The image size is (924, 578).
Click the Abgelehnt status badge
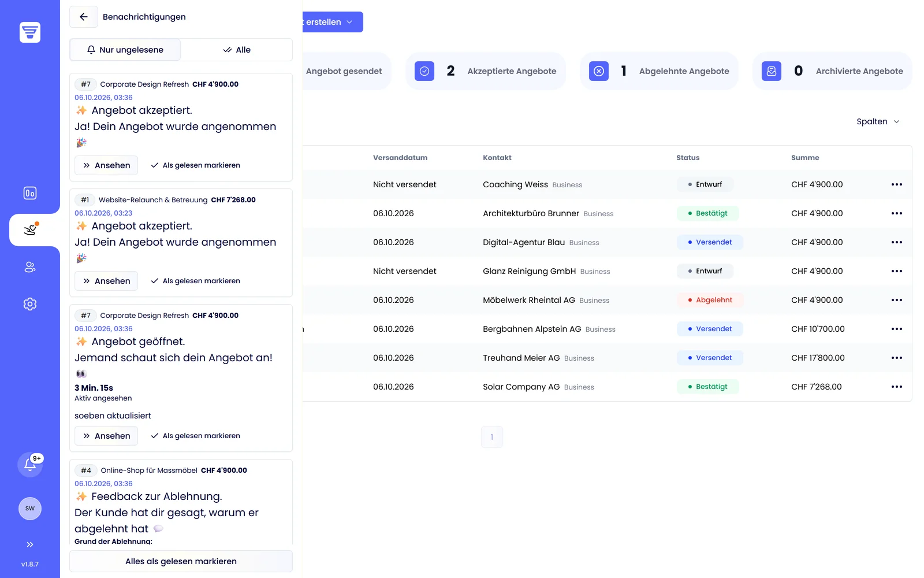710,300
